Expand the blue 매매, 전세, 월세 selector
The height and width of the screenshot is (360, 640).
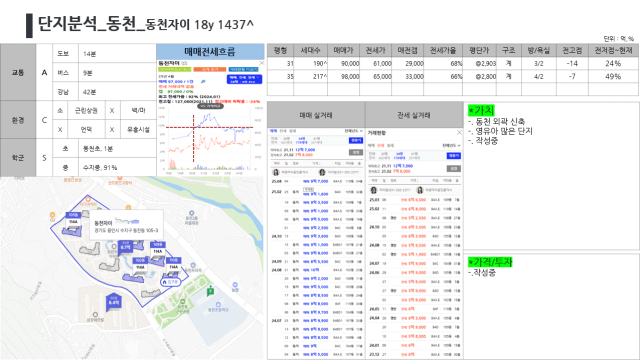pyautogui.click(x=244, y=80)
